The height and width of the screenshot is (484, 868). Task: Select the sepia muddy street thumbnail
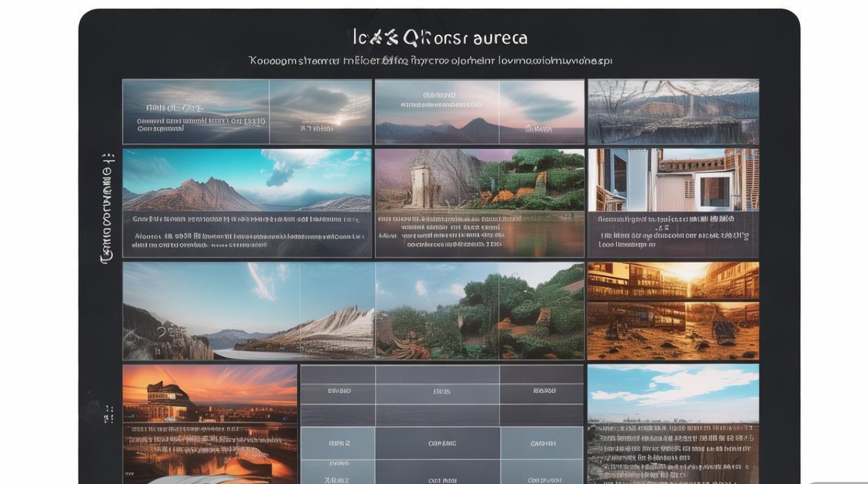pyautogui.click(x=673, y=330)
